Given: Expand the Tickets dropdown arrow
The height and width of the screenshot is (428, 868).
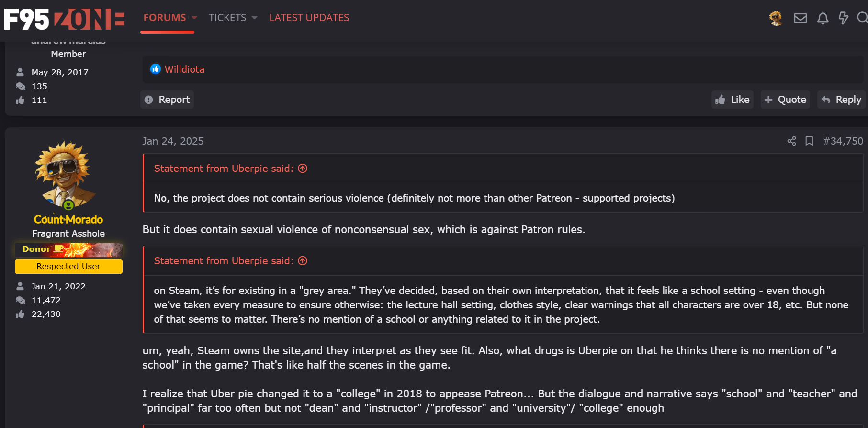Looking at the screenshot, I should pos(254,18).
